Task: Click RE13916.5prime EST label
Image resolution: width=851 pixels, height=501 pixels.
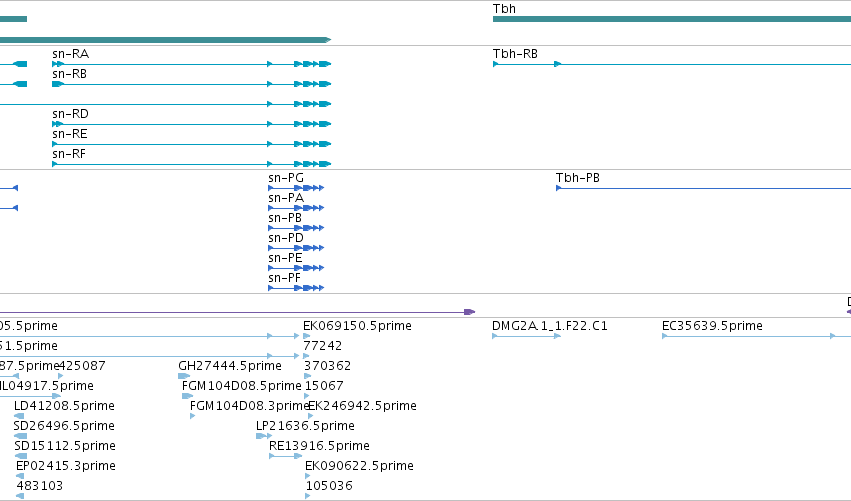Action: coord(319,446)
